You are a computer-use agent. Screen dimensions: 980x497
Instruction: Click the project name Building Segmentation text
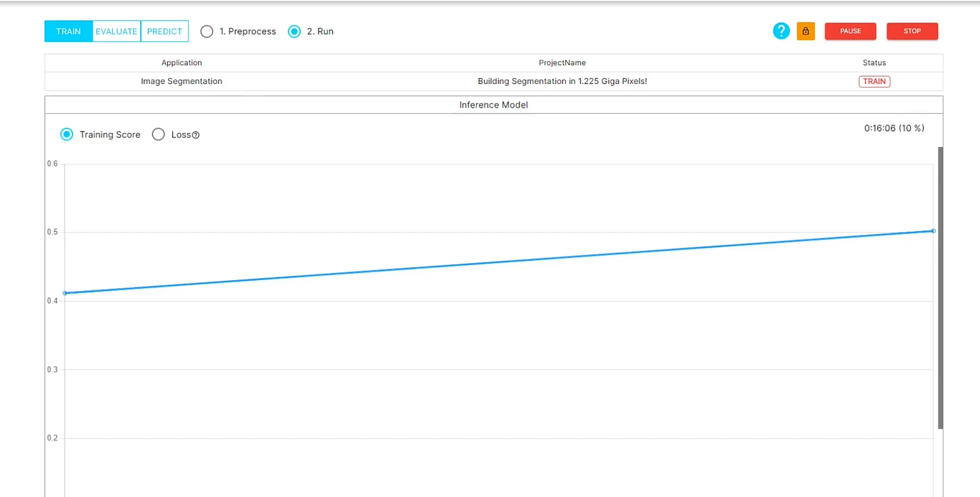coord(563,81)
